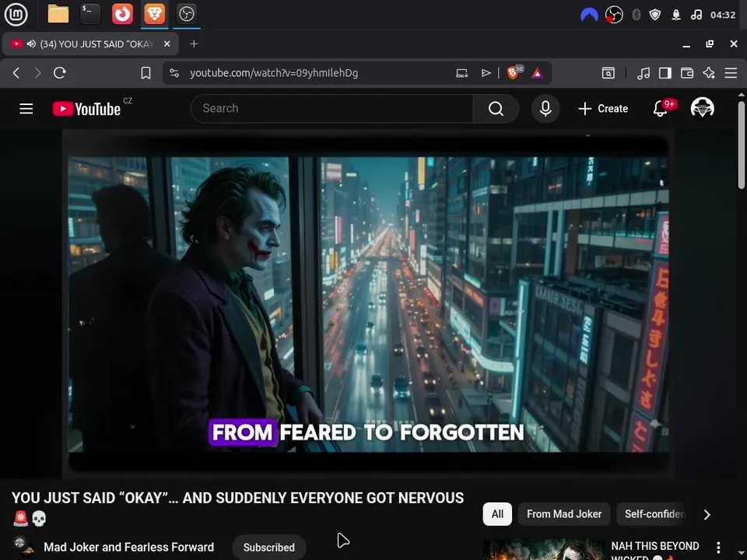Close the YouTube browser tab
The width and height of the screenshot is (747, 560).
pos(167,44)
